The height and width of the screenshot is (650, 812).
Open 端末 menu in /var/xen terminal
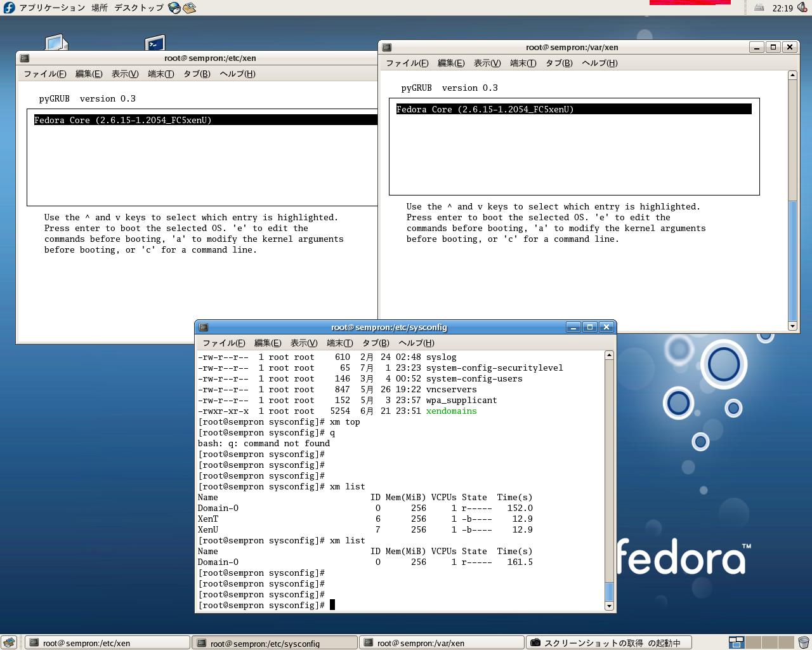click(x=523, y=63)
